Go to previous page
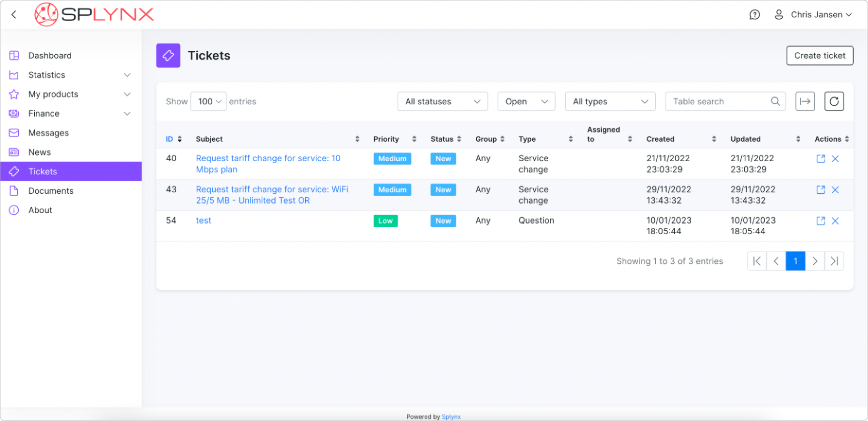 point(776,261)
